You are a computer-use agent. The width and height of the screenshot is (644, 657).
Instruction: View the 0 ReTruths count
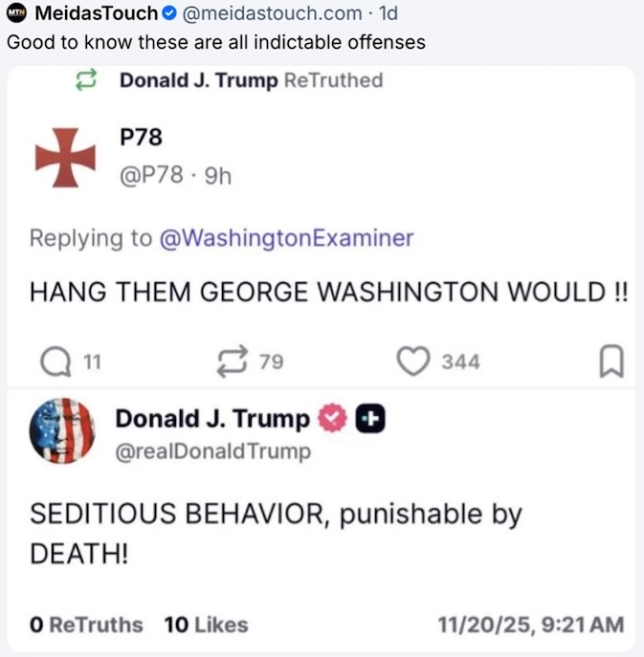[x=86, y=624]
